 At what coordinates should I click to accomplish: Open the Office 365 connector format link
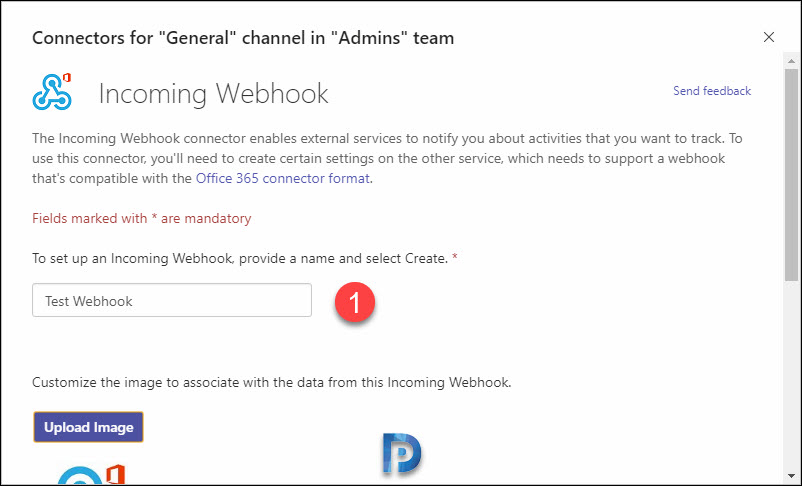tap(283, 179)
